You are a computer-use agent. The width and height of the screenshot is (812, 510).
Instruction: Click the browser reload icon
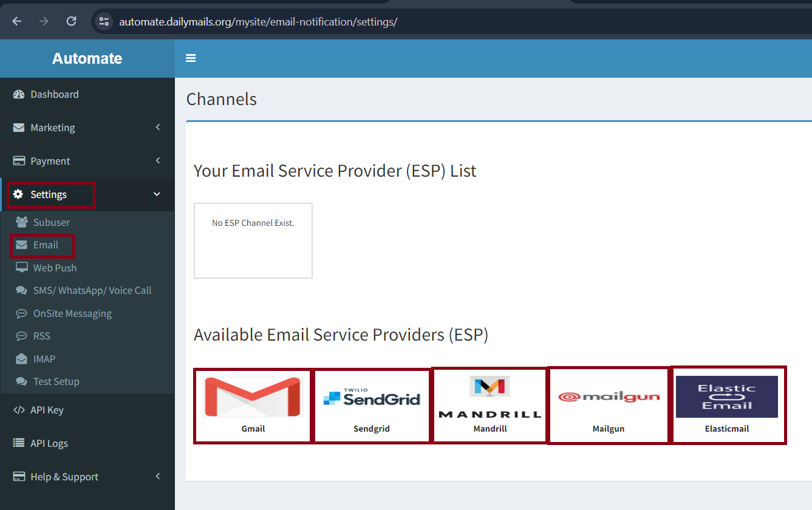coord(71,21)
